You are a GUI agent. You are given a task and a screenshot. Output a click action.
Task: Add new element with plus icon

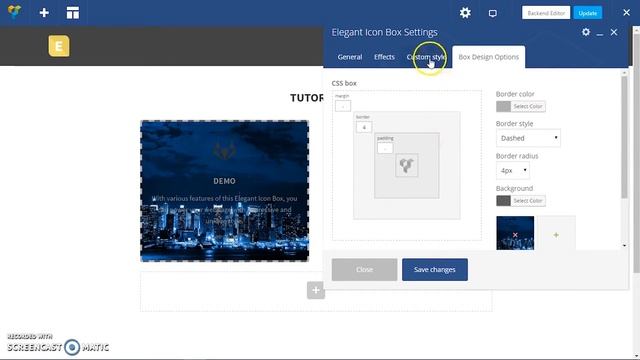tap(44, 13)
